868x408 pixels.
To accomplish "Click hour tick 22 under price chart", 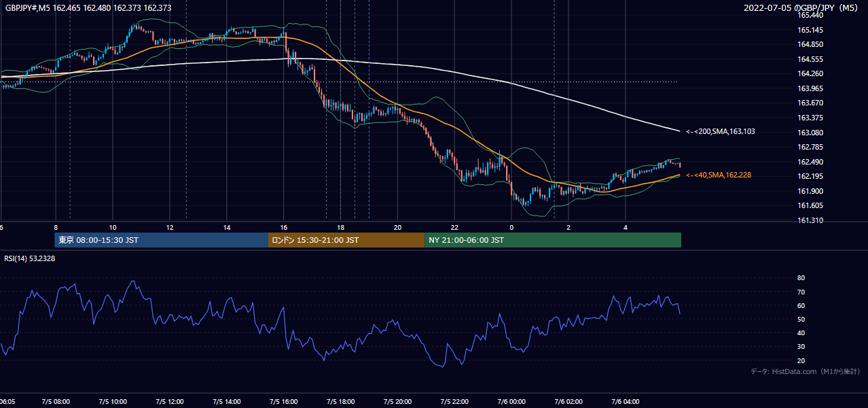I will tap(455, 228).
